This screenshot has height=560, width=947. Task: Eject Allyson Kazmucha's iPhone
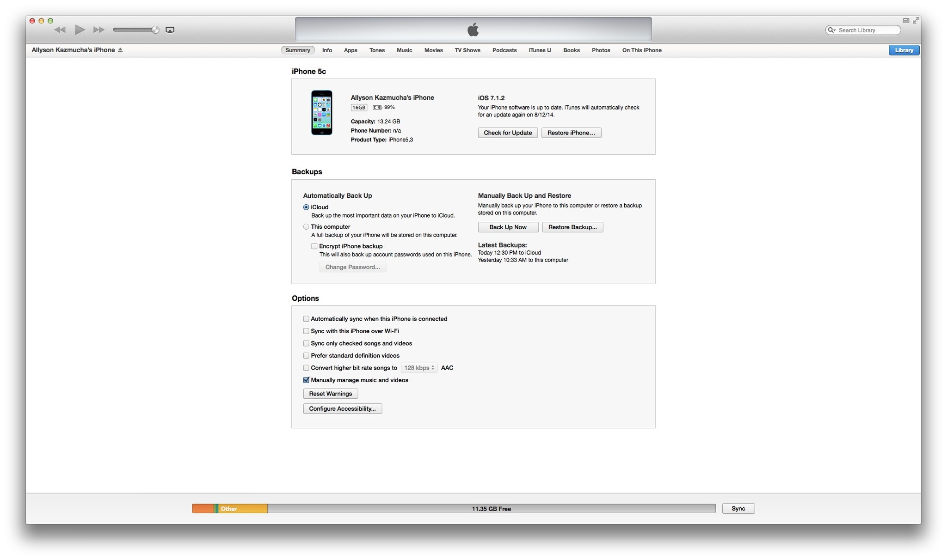(x=120, y=50)
